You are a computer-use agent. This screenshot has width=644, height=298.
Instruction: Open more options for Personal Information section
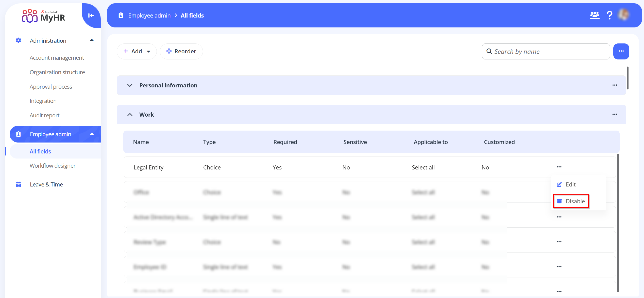615,85
